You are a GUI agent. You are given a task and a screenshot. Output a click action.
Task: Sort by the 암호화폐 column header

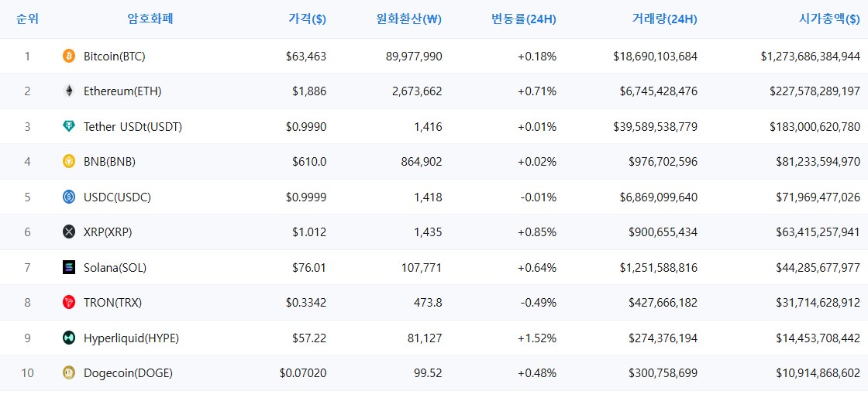pos(150,19)
